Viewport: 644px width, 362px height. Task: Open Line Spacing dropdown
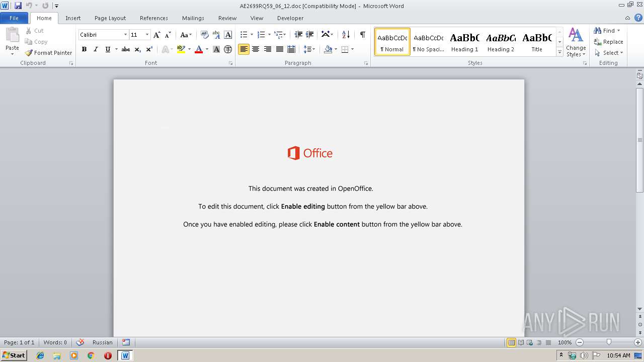click(309, 49)
